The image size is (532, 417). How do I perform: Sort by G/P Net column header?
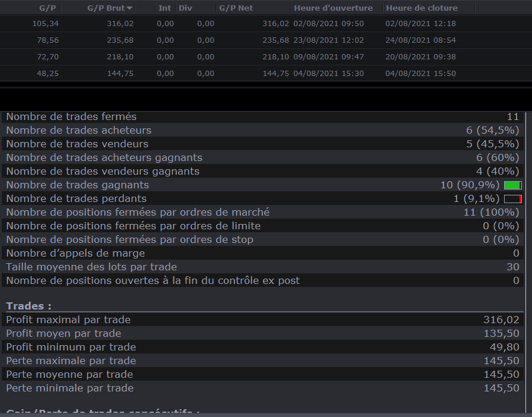point(236,8)
